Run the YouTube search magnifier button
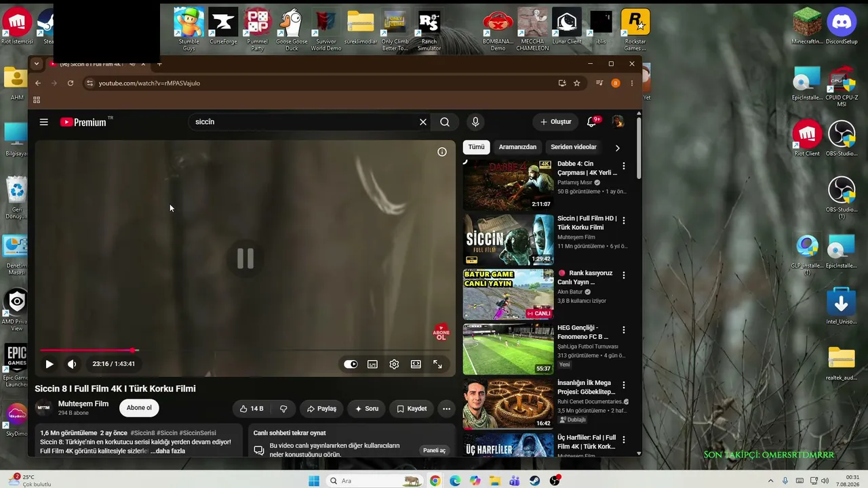 click(x=445, y=122)
